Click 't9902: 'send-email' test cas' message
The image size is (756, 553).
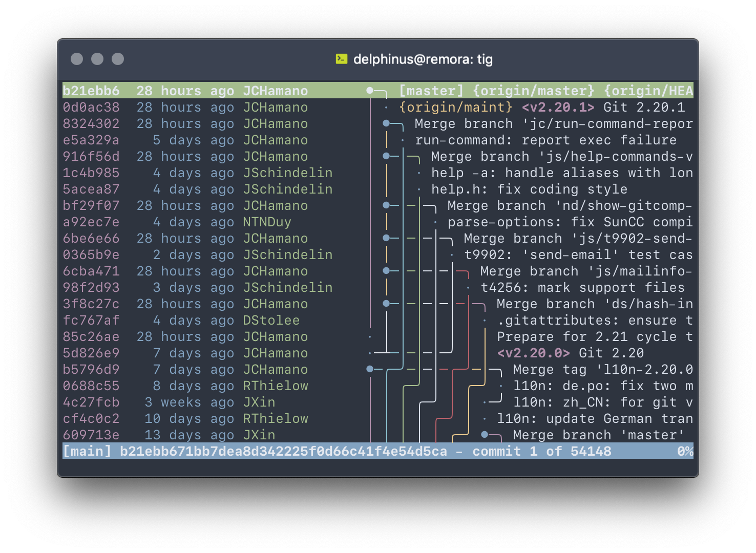tap(579, 254)
